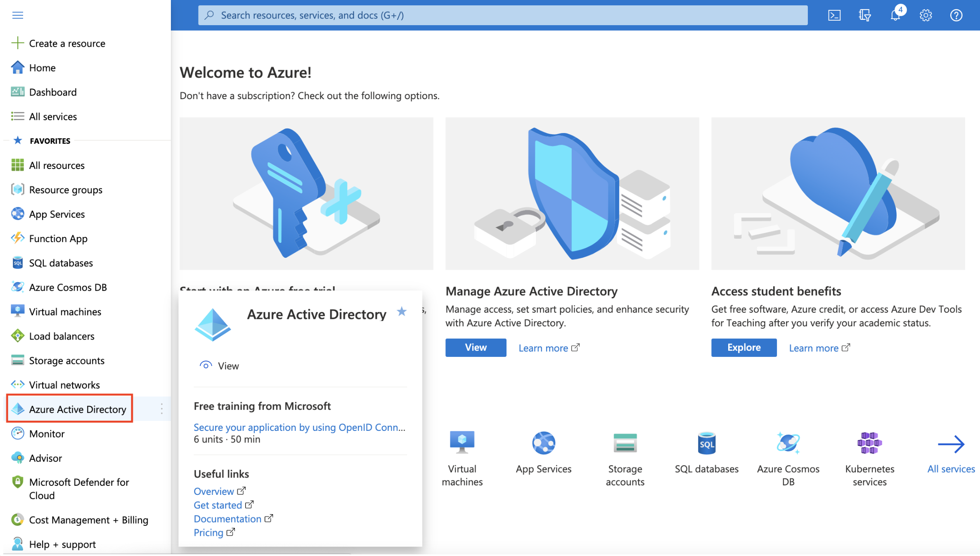Select the SQL databases shortcut icon
980x556 pixels.
click(x=706, y=442)
